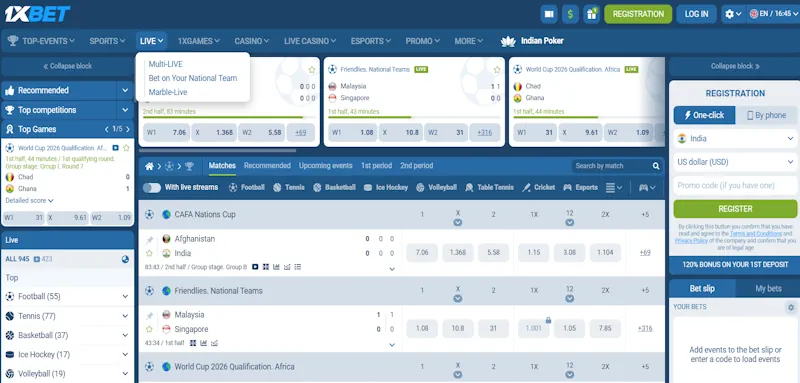
Task: Select the Cricket sport filter icon
Action: coord(527,188)
